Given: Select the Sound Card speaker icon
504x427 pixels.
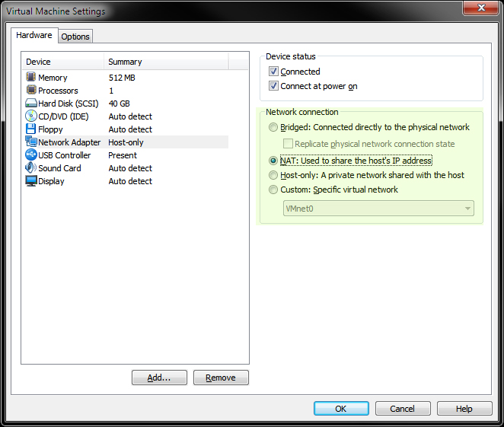Looking at the screenshot, I should click(x=31, y=168).
